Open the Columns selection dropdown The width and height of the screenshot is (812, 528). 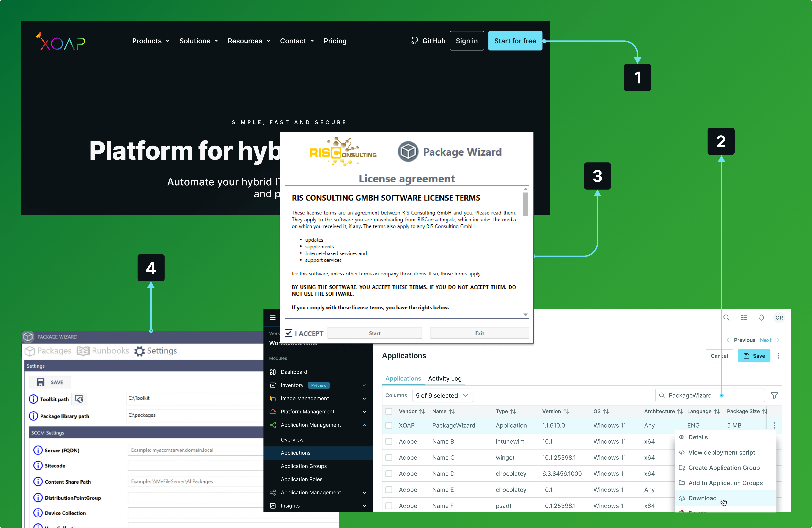coord(443,396)
